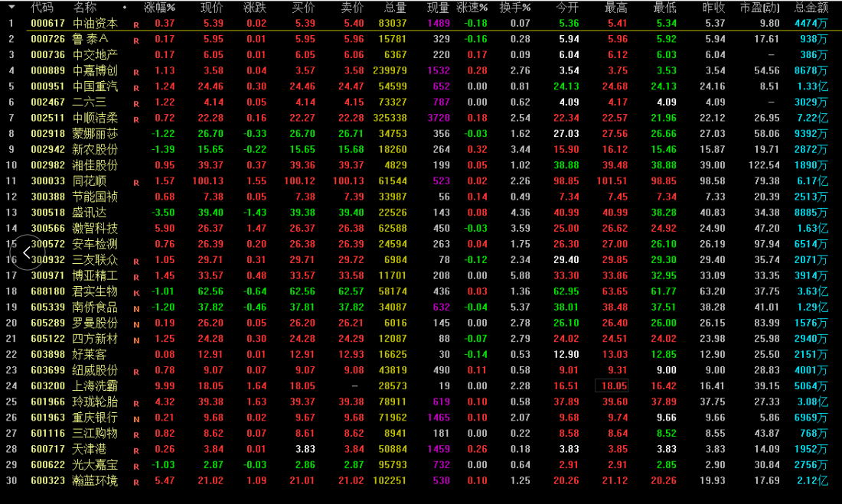Click the R marker beside 同花顺
The height and width of the screenshot is (504, 842).
click(136, 183)
